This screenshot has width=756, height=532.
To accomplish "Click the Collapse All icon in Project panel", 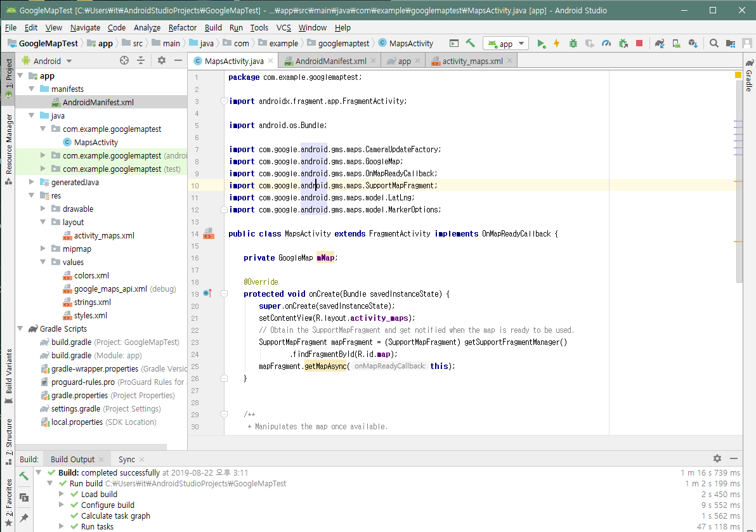I will [x=141, y=60].
